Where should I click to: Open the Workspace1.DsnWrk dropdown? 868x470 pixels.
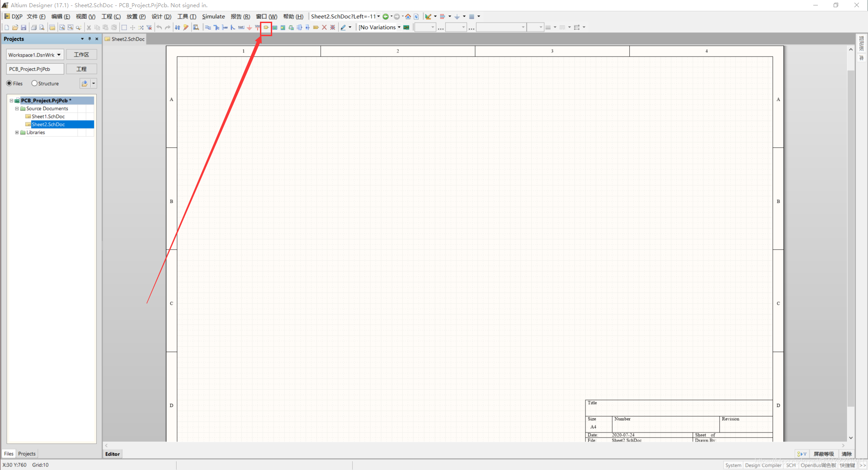click(x=59, y=55)
